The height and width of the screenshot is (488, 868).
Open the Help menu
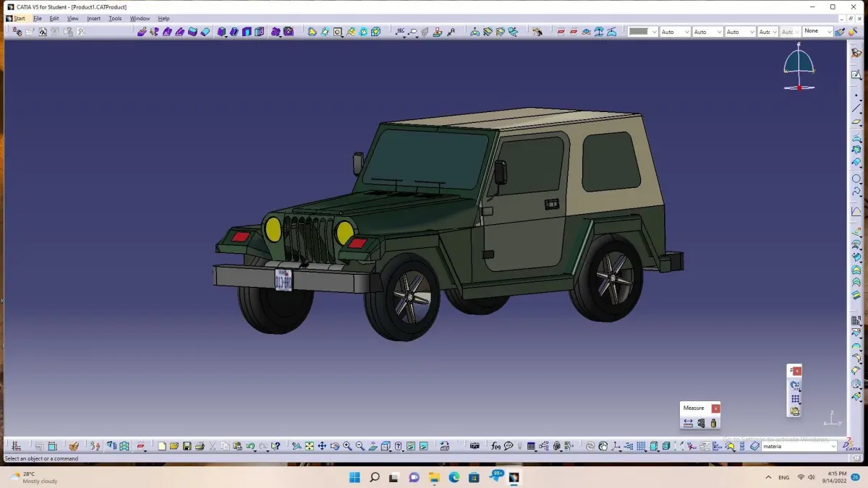click(x=164, y=19)
